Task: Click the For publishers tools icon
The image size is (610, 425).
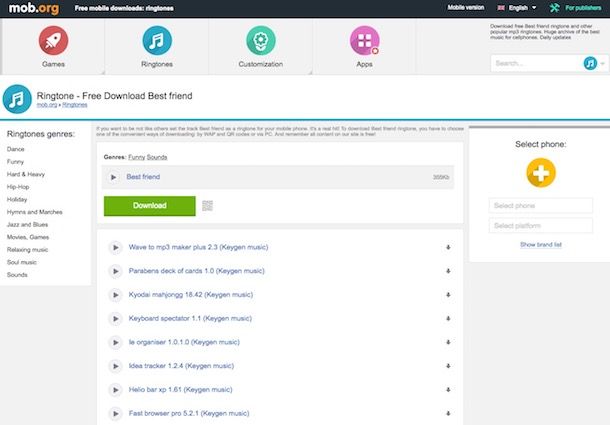Action: click(554, 8)
